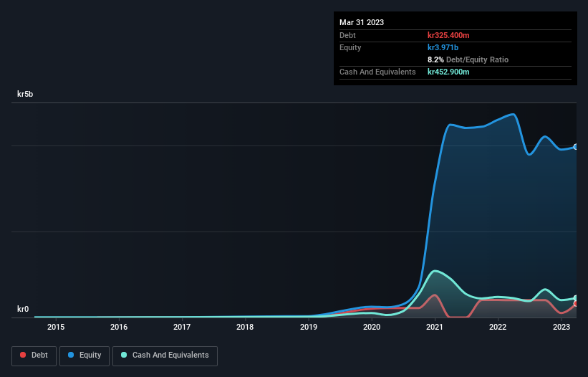Click the kr5b y-axis label
The height and width of the screenshot is (377, 588).
click(x=25, y=94)
